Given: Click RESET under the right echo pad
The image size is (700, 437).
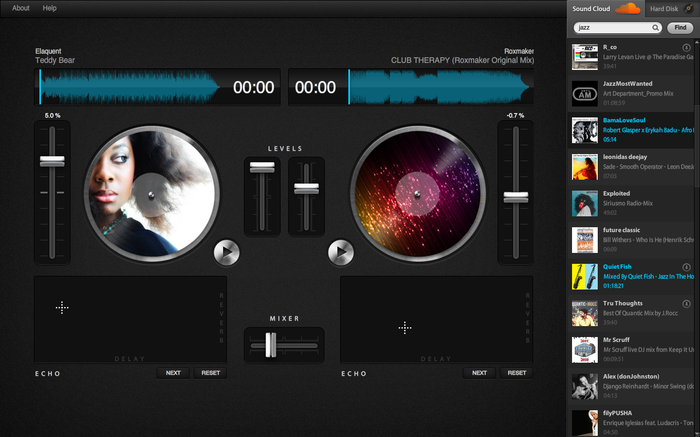Looking at the screenshot, I should tap(516, 372).
